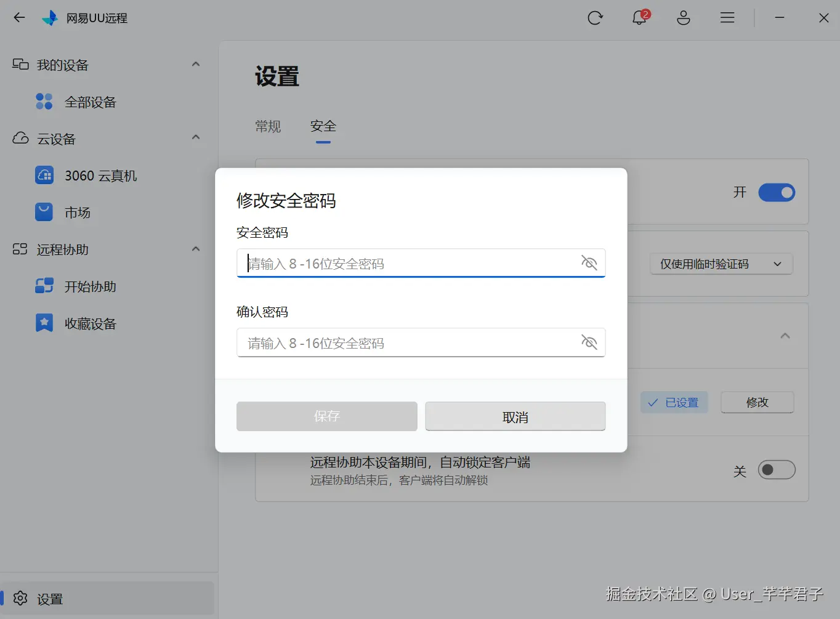Collapse settings section with up chevron

(x=785, y=336)
